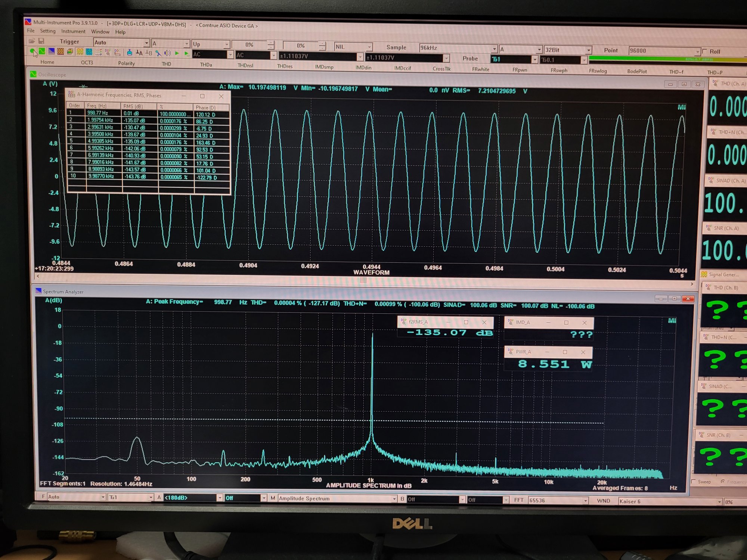This screenshot has width=747, height=560.
Task: Open the Multimeter digit display icon
Action: [x=61, y=52]
